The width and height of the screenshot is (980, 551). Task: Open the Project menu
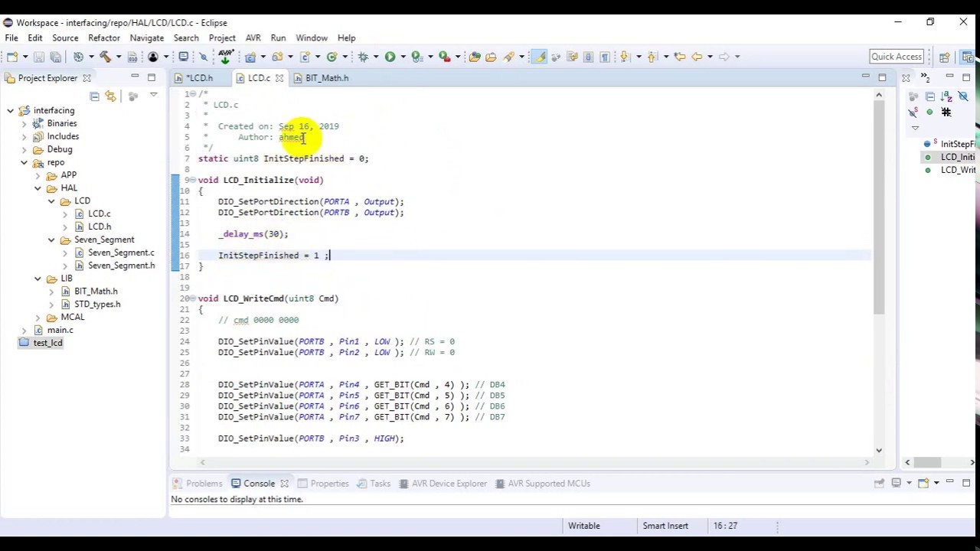pyautogui.click(x=222, y=37)
